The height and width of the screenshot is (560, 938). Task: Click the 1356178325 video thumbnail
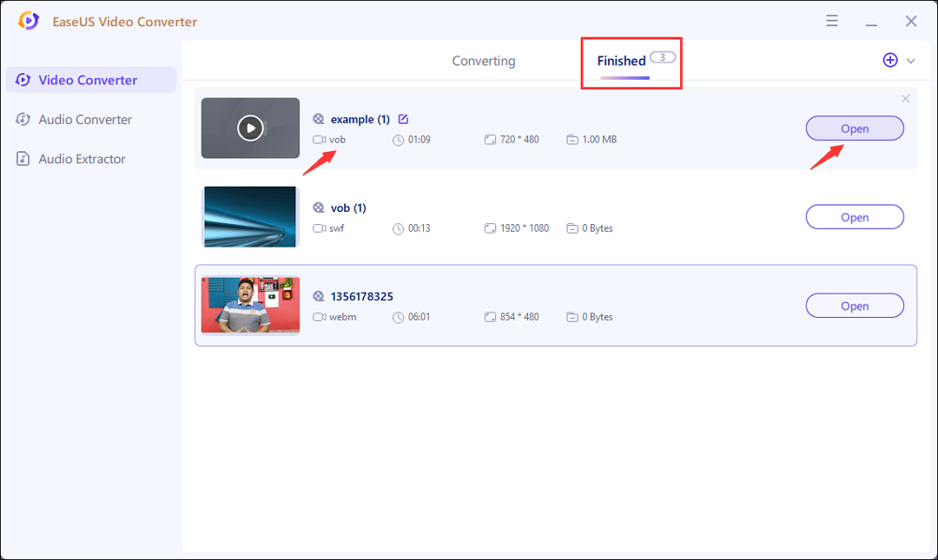pos(250,305)
